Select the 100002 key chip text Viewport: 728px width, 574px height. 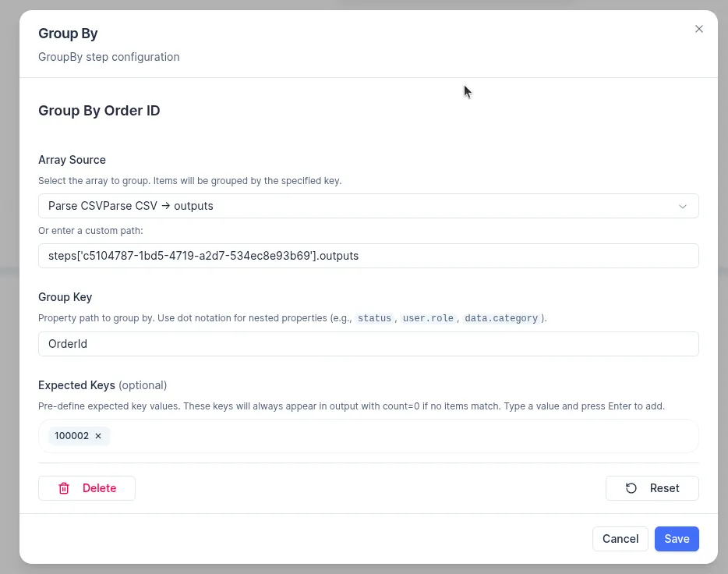point(72,436)
